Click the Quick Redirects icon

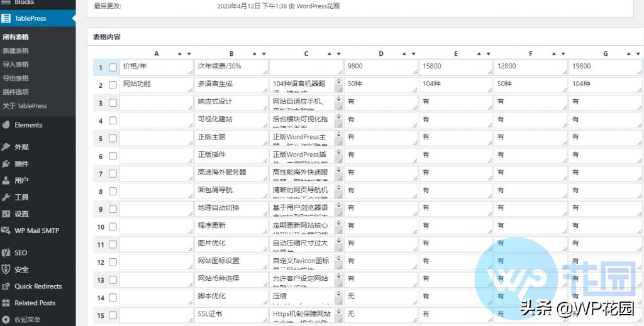[x=6, y=286]
